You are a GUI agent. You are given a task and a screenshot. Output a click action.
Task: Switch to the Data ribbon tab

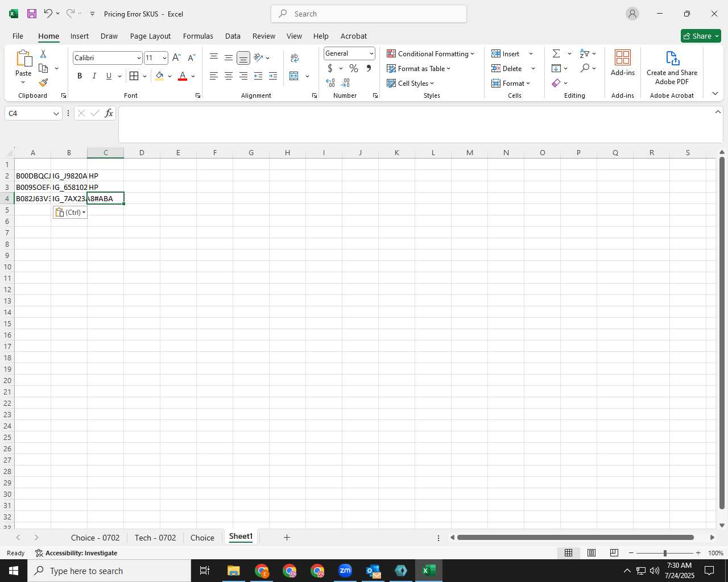[x=233, y=36]
